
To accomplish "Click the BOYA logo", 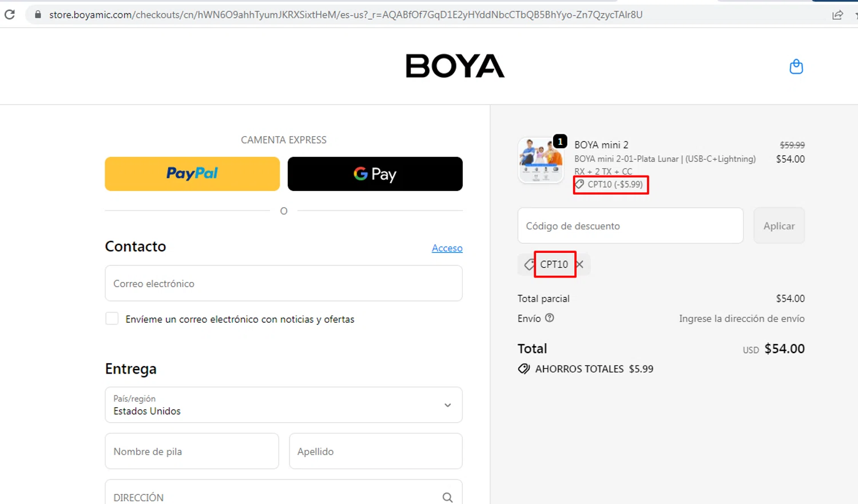I will (455, 66).
